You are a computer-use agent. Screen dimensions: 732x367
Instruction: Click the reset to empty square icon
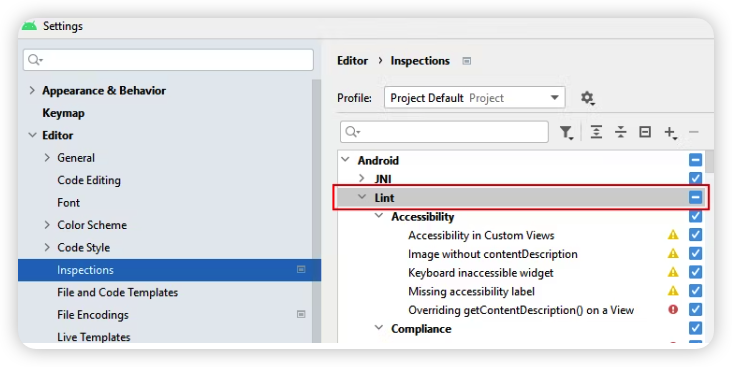pyautogui.click(x=645, y=132)
